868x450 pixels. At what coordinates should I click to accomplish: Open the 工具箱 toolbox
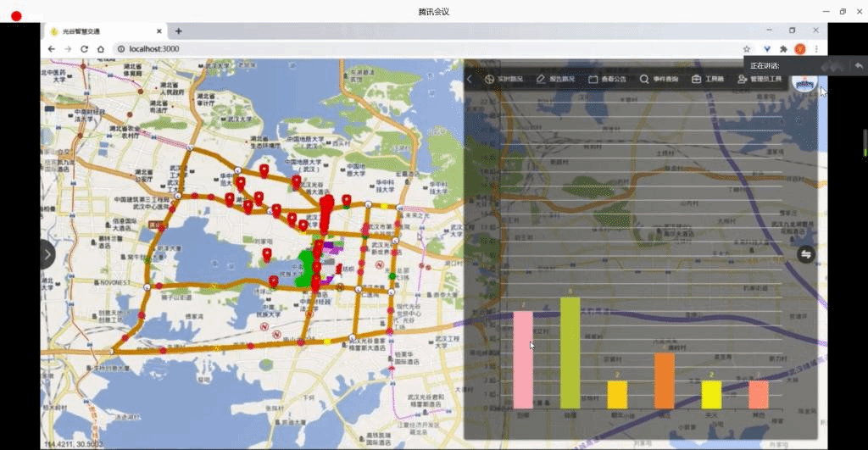pos(708,80)
